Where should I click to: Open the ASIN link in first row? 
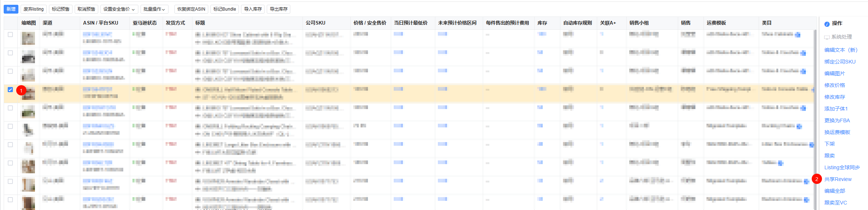tap(97, 34)
